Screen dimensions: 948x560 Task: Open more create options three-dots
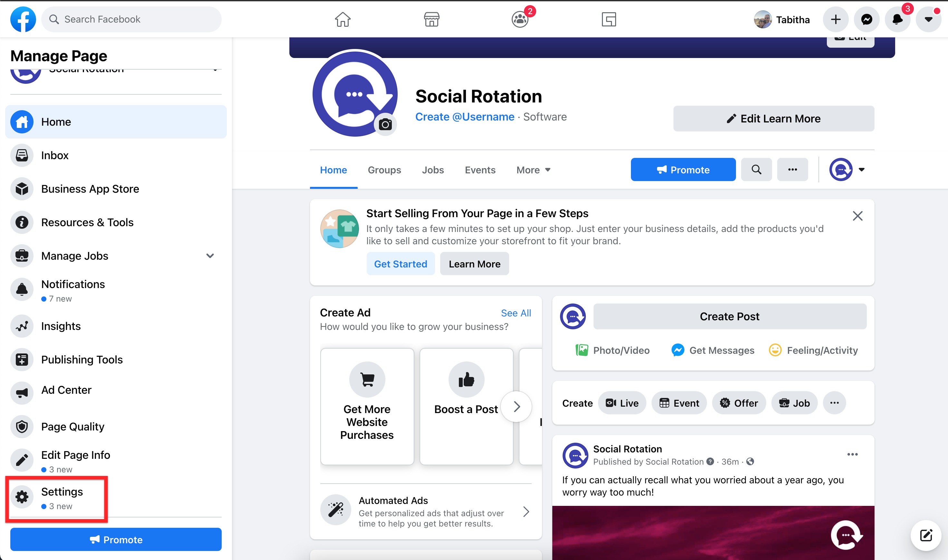point(834,403)
